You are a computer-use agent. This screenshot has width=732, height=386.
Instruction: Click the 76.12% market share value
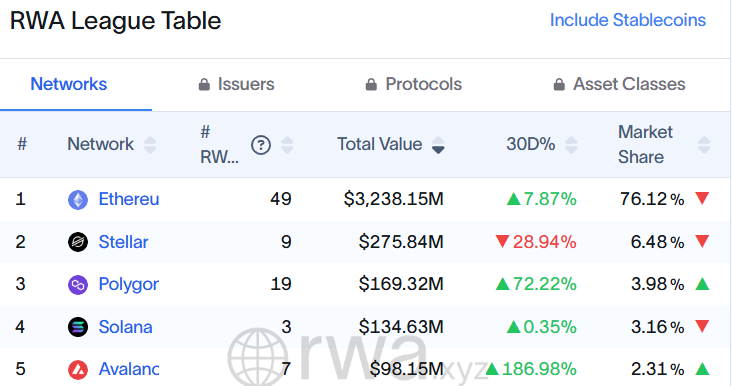pyautogui.click(x=652, y=199)
